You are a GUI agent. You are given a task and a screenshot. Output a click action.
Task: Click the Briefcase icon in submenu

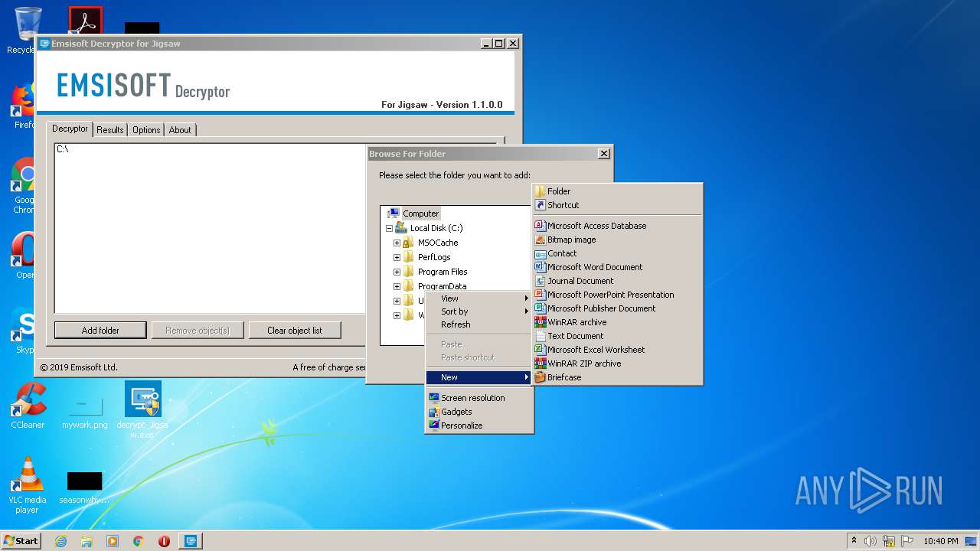click(x=540, y=377)
